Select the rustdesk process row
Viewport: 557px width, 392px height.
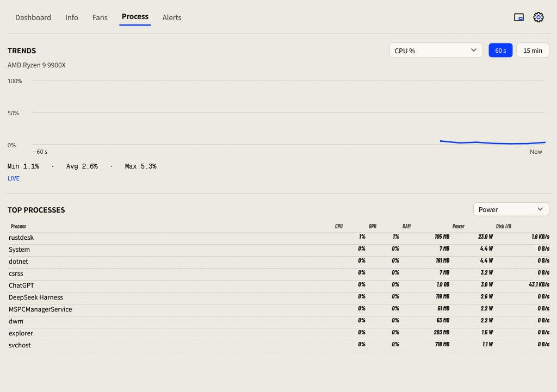coord(278,237)
